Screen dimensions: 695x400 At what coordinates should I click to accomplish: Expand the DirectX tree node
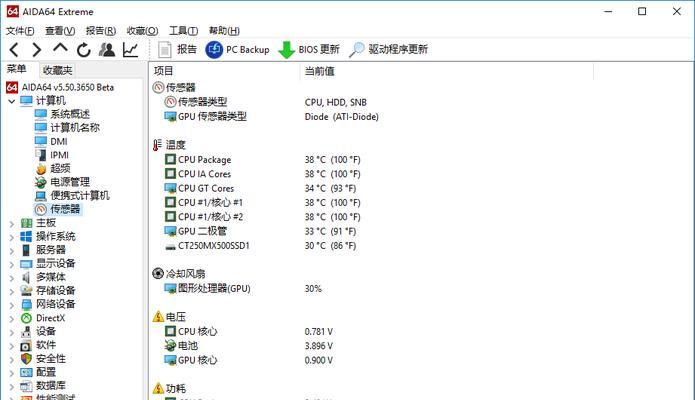pyautogui.click(x=12, y=319)
